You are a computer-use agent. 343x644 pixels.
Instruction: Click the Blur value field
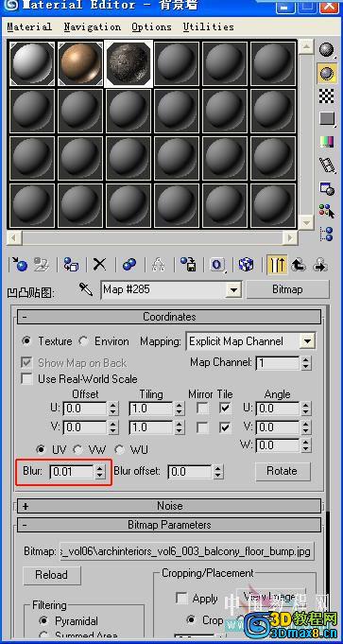coord(72,472)
